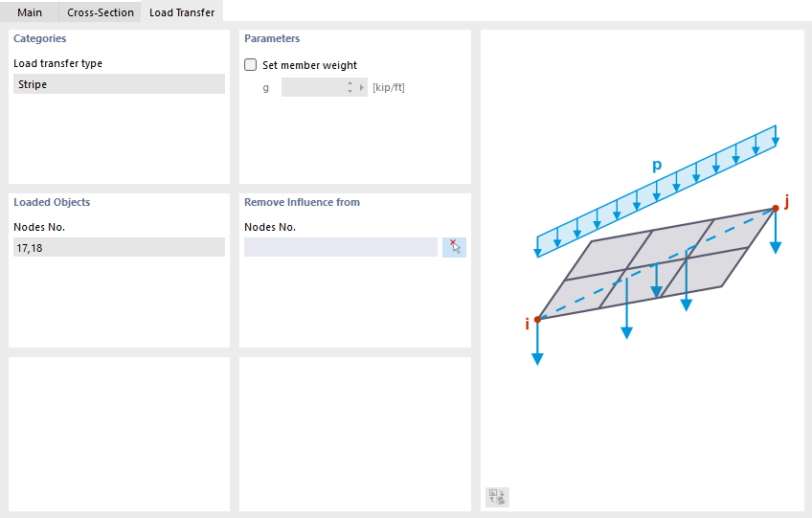812x518 pixels.
Task: Click the Loaded Objects Nodes No. field
Action: pyautogui.click(x=119, y=247)
